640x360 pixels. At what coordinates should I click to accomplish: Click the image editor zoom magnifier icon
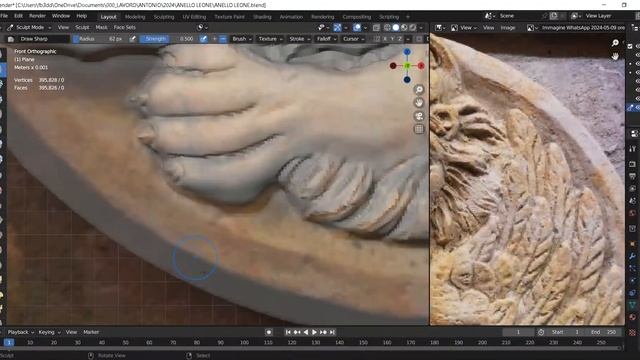pos(615,43)
